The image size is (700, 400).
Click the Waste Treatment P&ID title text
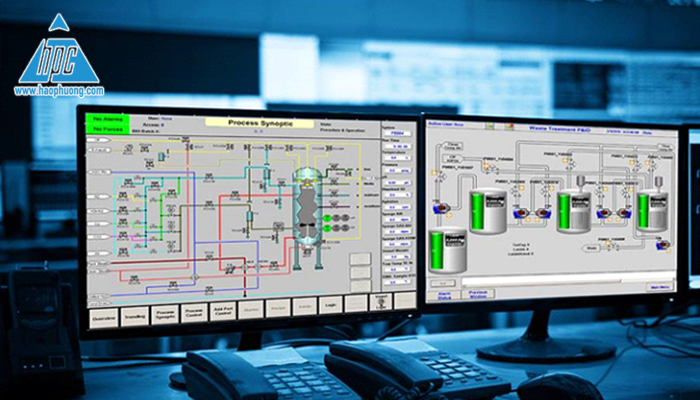tap(560, 128)
